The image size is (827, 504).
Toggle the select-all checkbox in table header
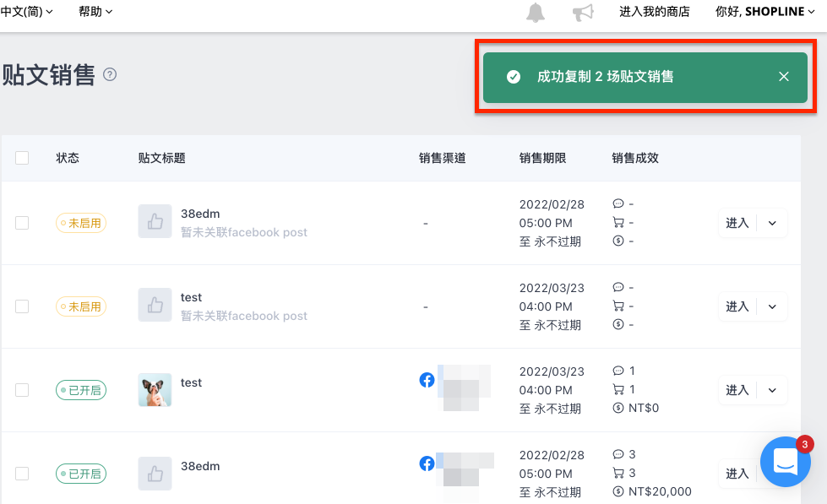tap(22, 158)
